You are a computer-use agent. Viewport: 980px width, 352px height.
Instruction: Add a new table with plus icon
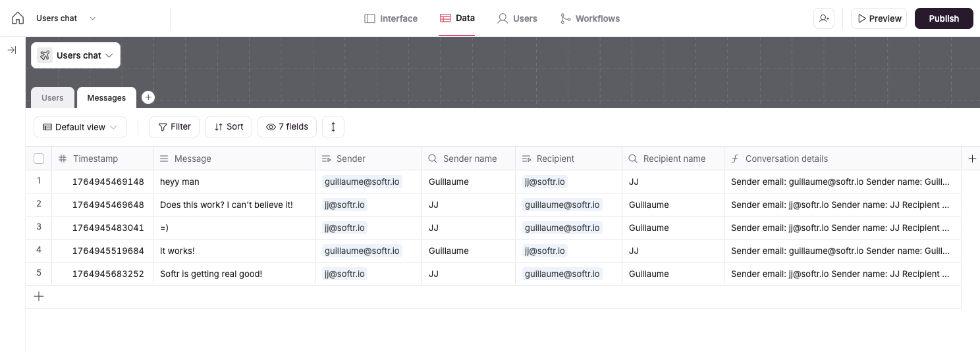tap(148, 97)
